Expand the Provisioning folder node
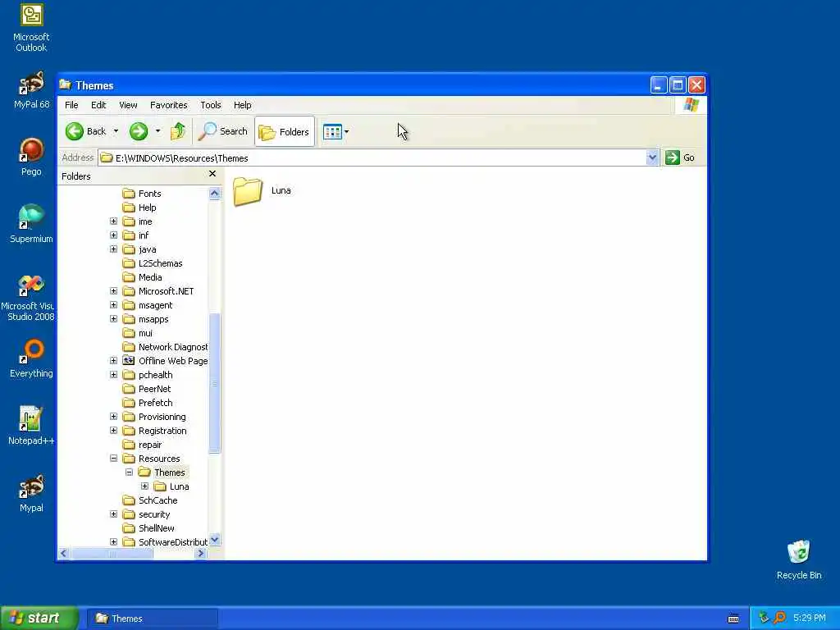Image resolution: width=840 pixels, height=630 pixels. pos(113,416)
